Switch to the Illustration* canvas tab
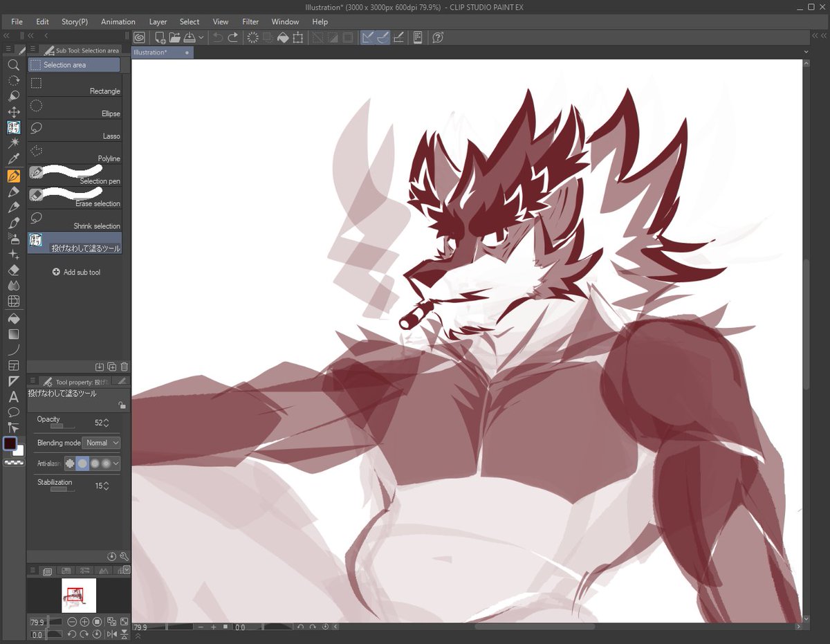 [x=163, y=53]
